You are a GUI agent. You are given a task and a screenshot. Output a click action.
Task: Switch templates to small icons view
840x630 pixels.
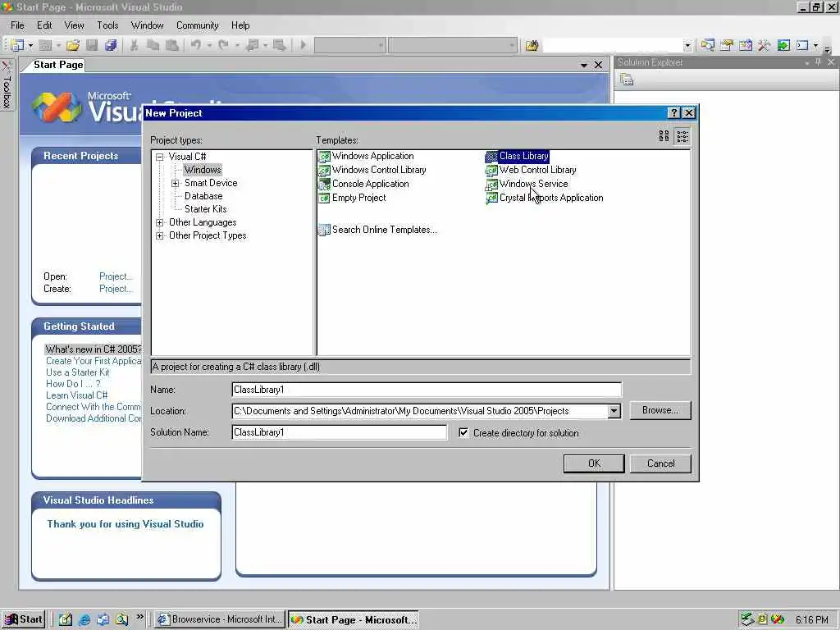click(682, 136)
